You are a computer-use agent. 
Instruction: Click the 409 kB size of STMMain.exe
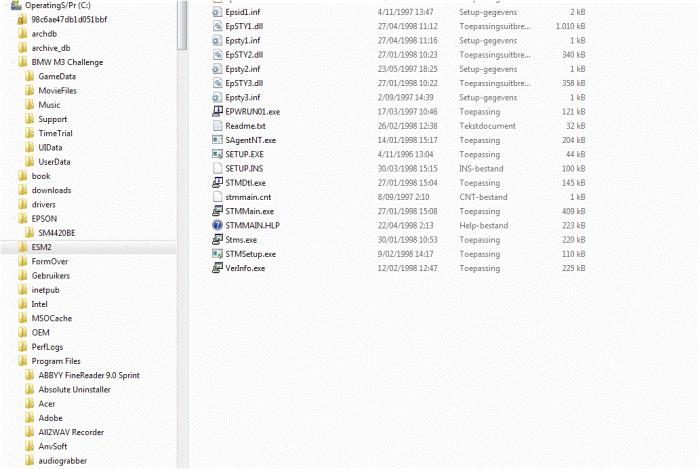pos(574,212)
